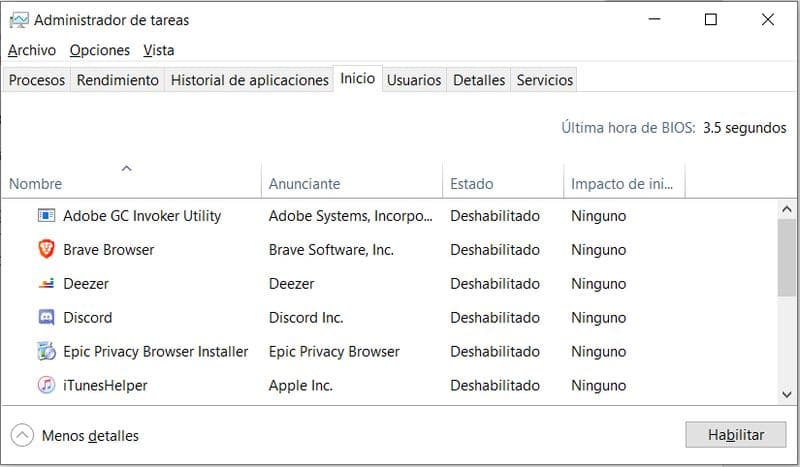Screen dimensions: 800x467
Task: Click the scrollbar down arrow
Action: (x=787, y=395)
